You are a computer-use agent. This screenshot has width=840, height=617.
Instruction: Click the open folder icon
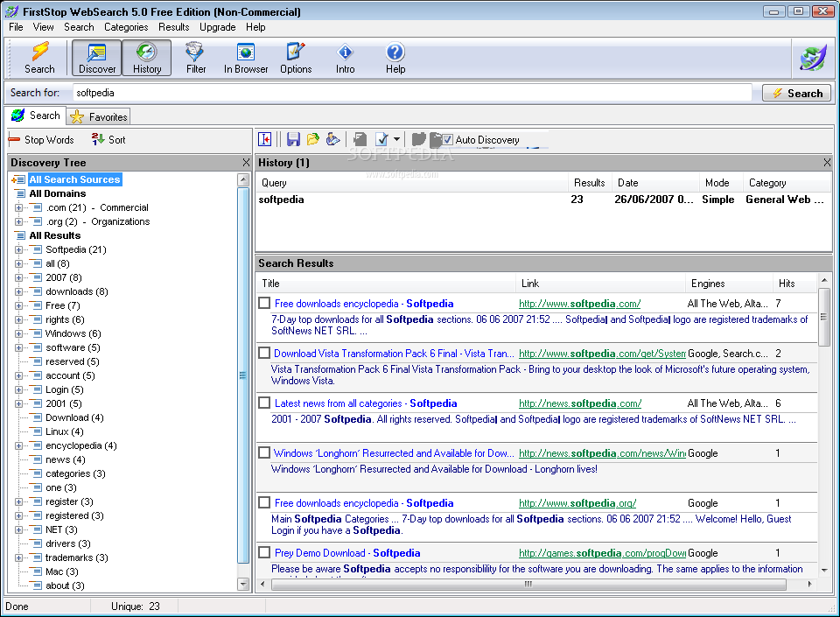coord(313,139)
